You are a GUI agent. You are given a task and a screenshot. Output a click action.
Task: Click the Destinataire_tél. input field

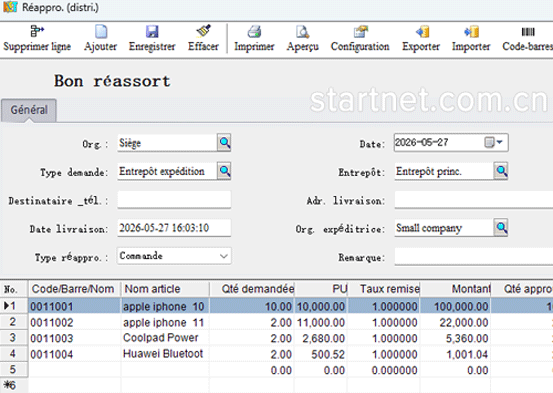coord(174,200)
